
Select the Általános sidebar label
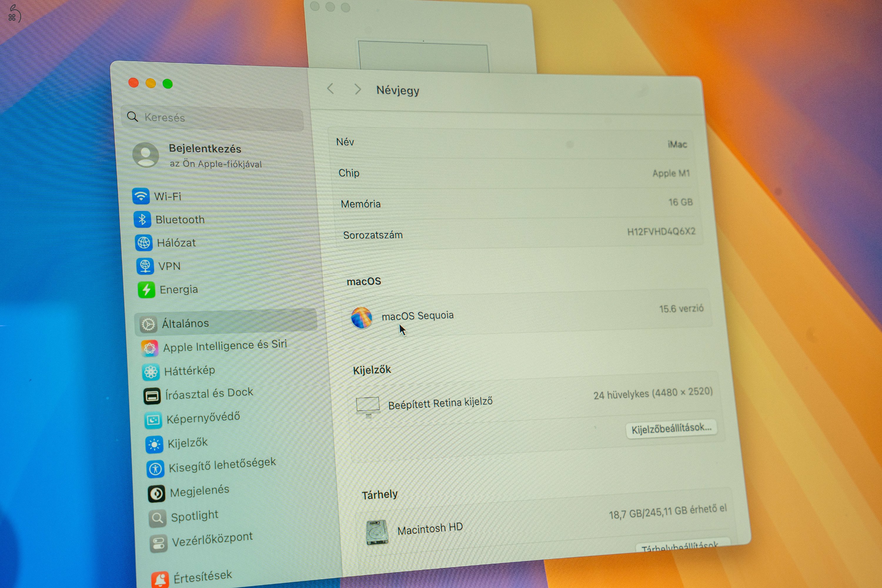click(x=185, y=323)
